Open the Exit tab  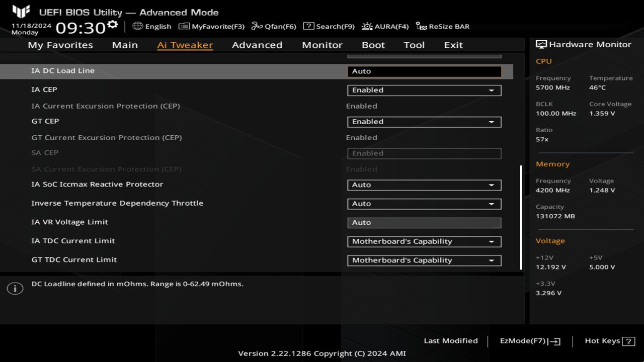pos(453,45)
